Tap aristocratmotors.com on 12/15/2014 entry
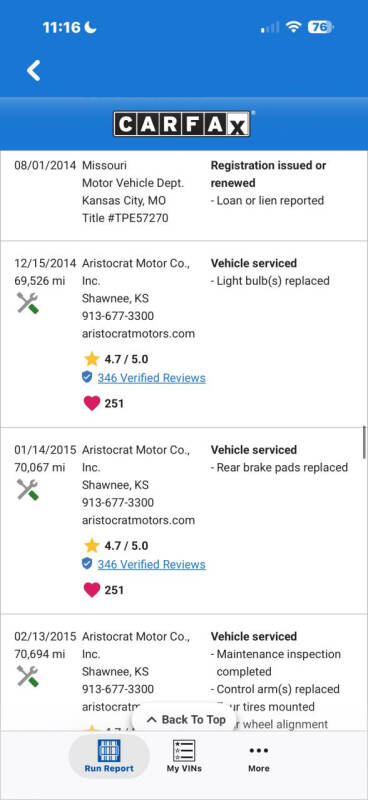 tap(138, 334)
